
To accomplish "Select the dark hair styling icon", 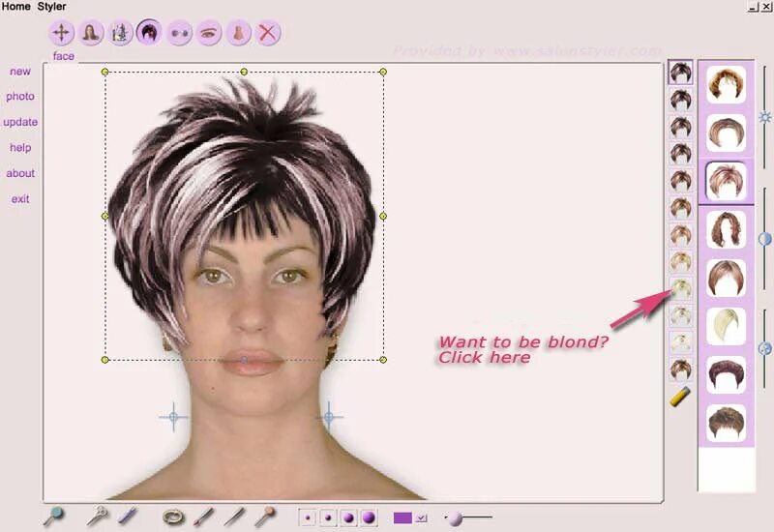I will point(150,33).
